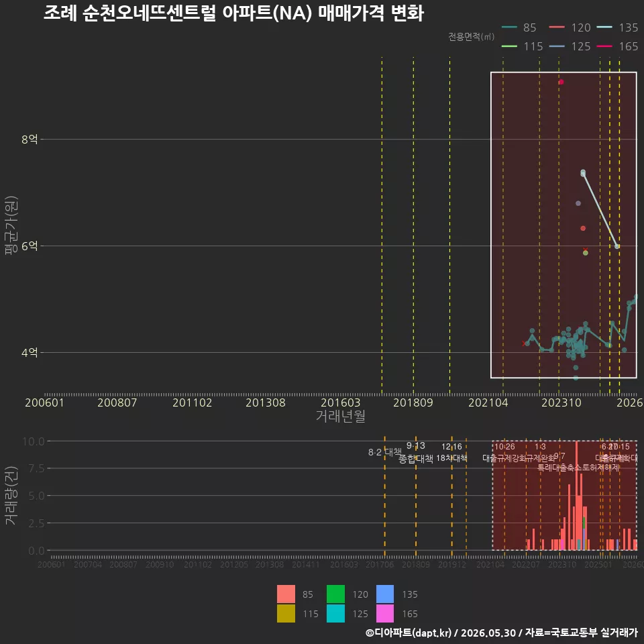644x644 pixels.
Task: Click 201102 on the price chart x-axis
Action: point(193,402)
